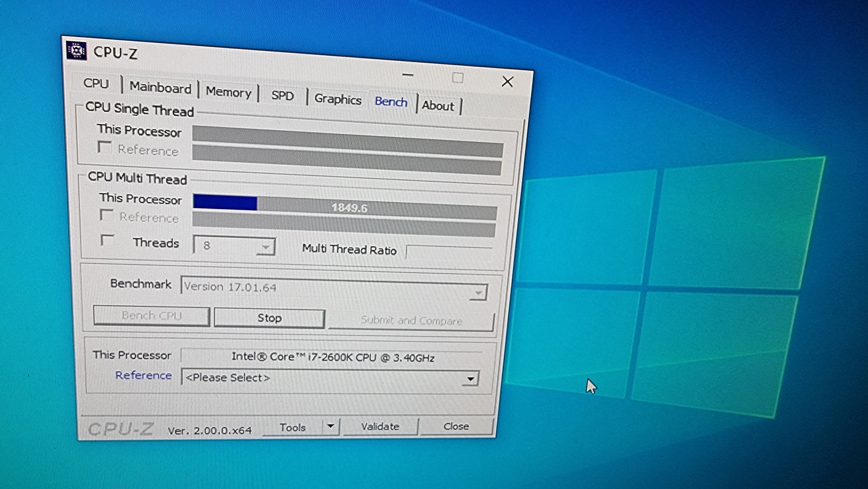Click the Tools button
This screenshot has height=489, width=868.
[293, 427]
